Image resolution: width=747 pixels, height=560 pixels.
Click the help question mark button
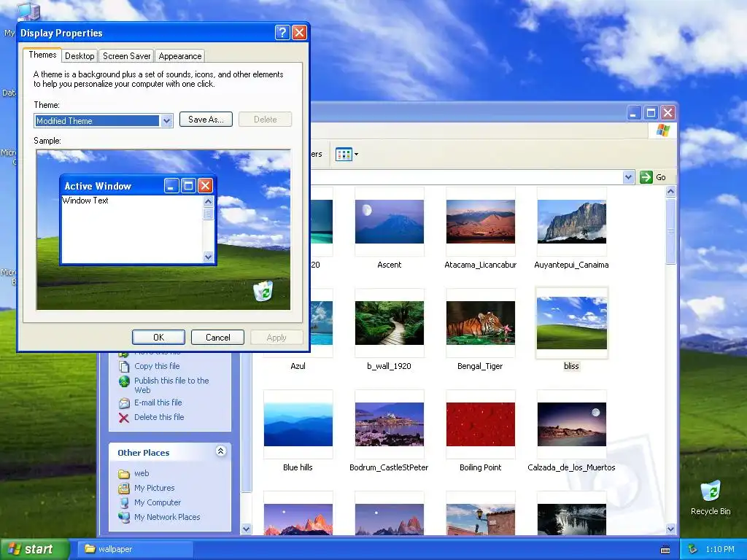(x=282, y=32)
